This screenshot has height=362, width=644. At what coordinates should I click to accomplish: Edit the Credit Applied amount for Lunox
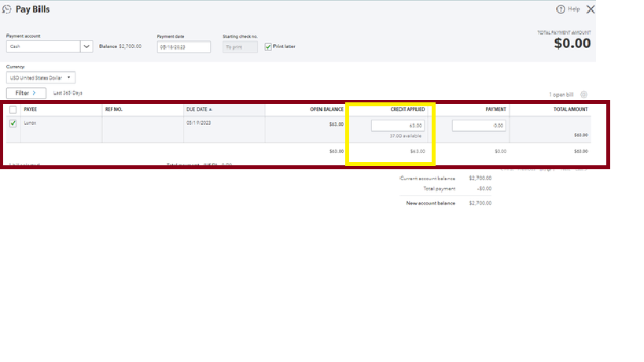398,126
